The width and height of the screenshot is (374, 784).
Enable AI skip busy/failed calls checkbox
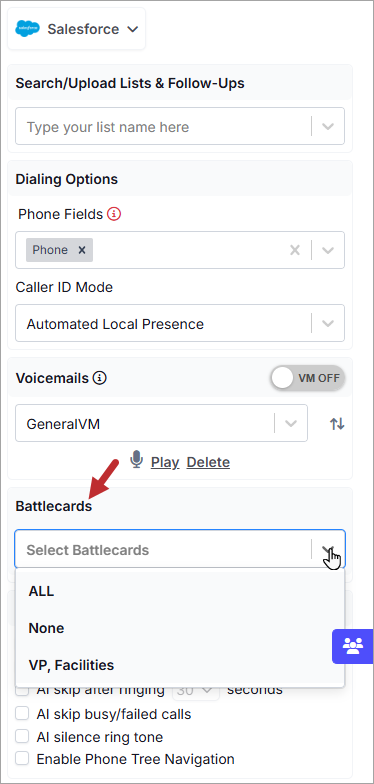tap(22, 714)
